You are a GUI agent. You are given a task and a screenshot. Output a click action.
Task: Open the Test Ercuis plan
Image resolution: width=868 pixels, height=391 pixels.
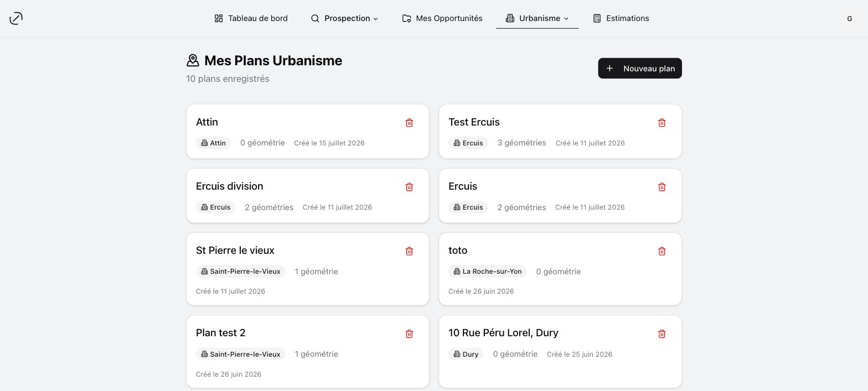(474, 122)
